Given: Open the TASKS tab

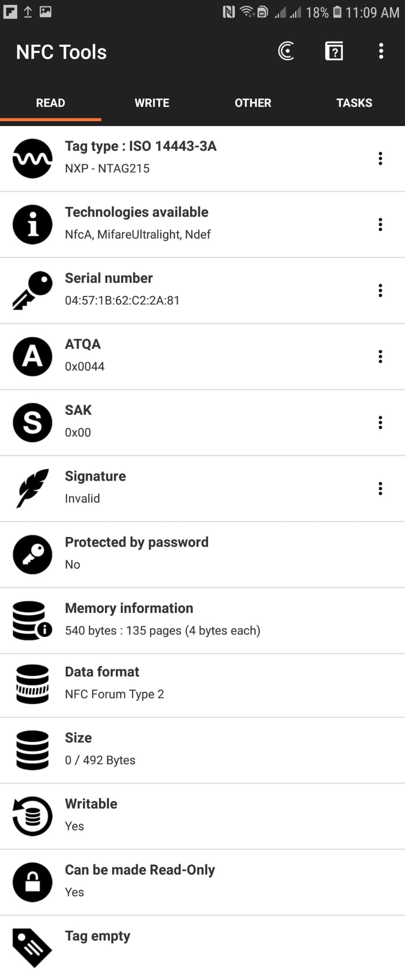Looking at the screenshot, I should pos(354,103).
